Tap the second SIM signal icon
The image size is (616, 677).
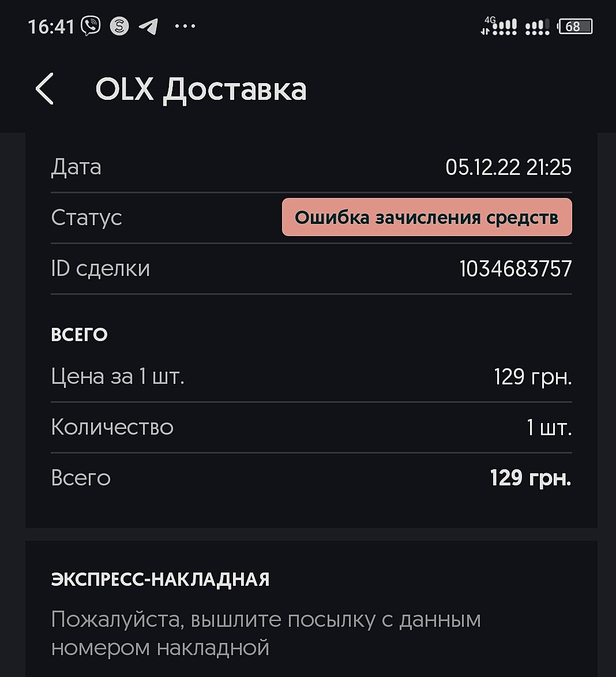pyautogui.click(x=537, y=27)
